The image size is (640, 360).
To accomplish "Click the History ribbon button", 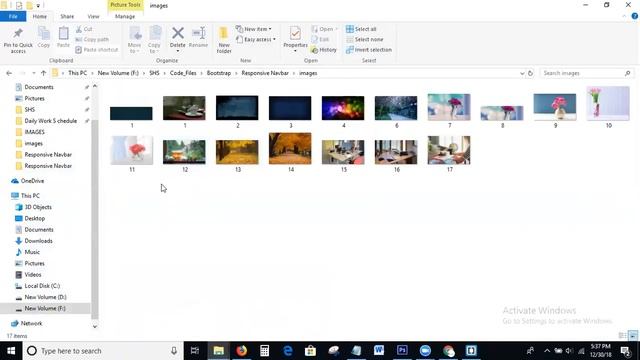I will click(324, 50).
